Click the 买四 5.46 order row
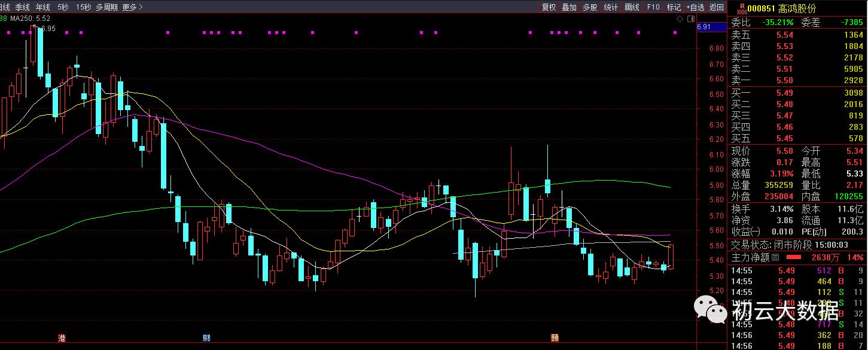This screenshot has width=868, height=350. point(797,127)
